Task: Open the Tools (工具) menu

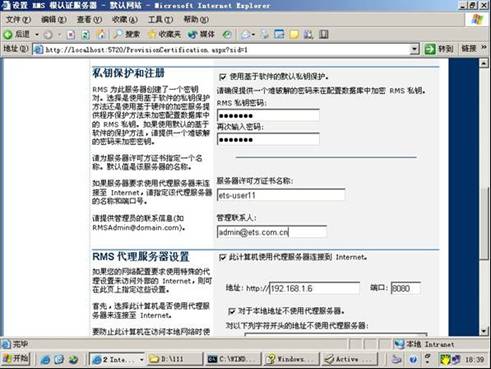Action: click(x=160, y=20)
